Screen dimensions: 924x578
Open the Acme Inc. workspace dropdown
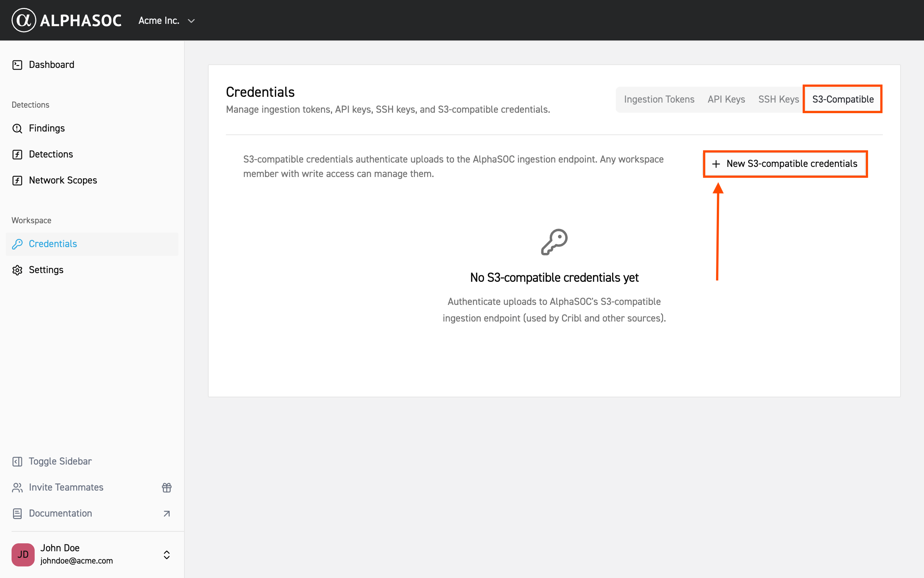tap(166, 21)
